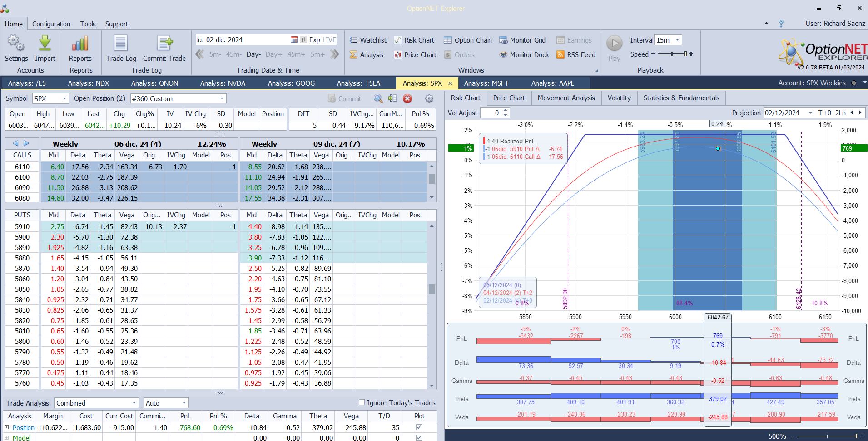Click the Day- date step button

pos(253,54)
